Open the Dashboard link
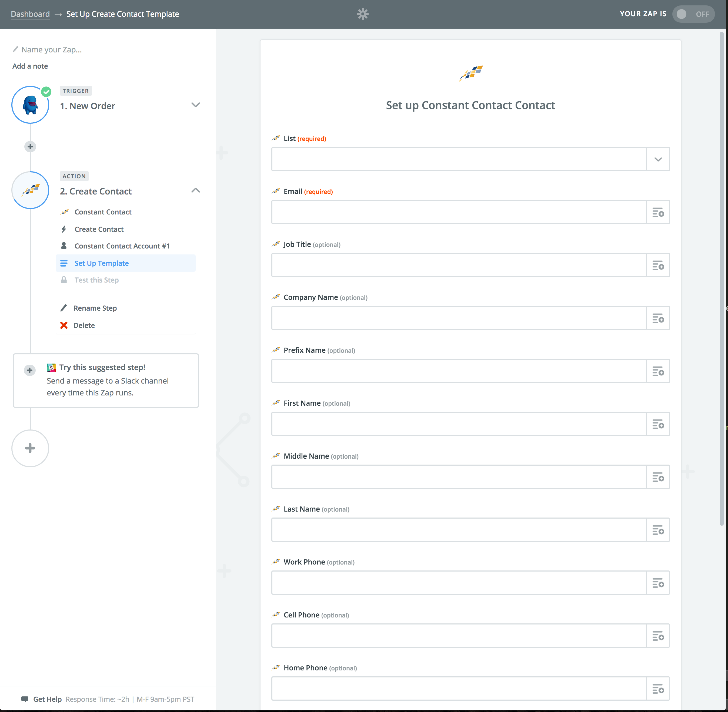This screenshot has height=712, width=728. click(30, 14)
